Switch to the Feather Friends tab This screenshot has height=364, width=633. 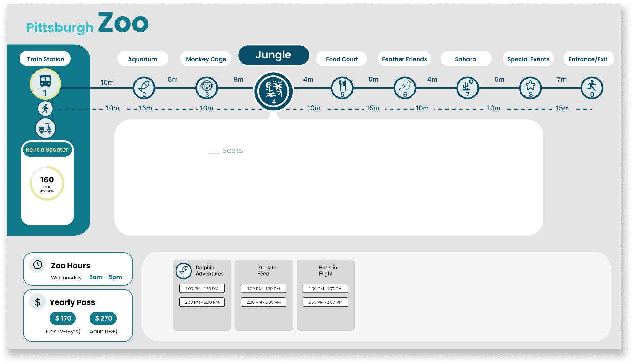coord(404,59)
